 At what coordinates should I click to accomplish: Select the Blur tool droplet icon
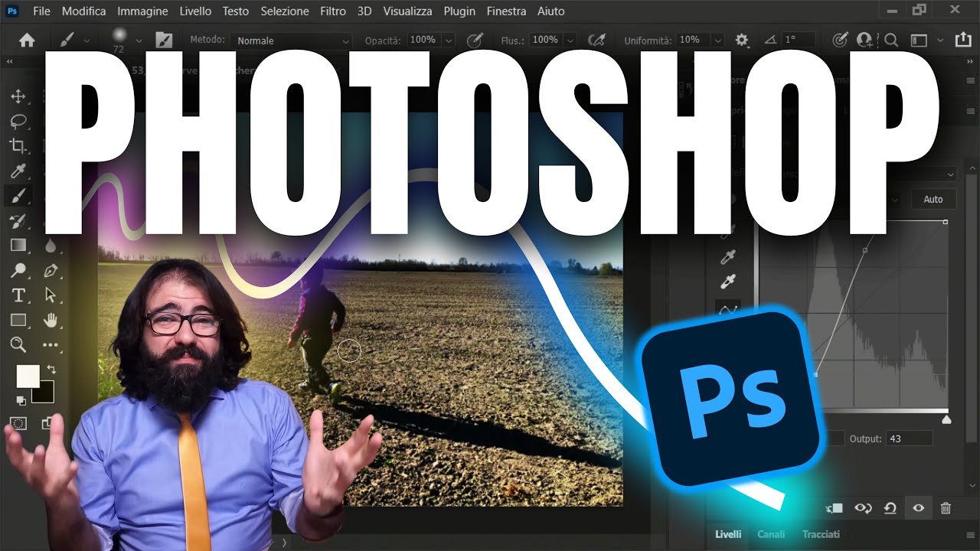51,246
